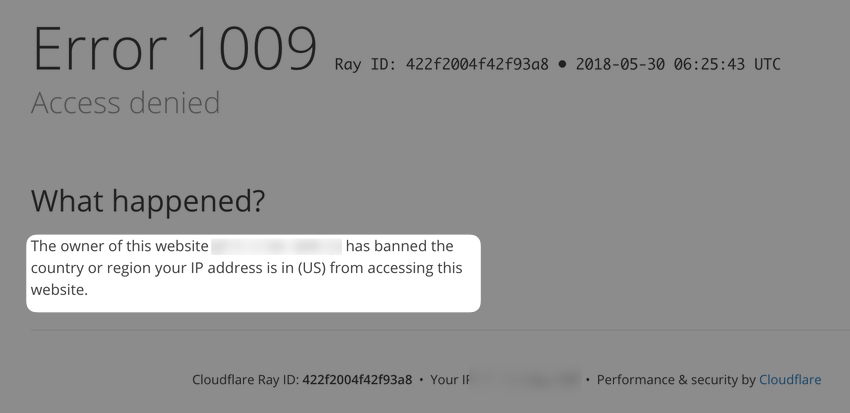
Task: Click the words has banned the
Action: (x=400, y=246)
